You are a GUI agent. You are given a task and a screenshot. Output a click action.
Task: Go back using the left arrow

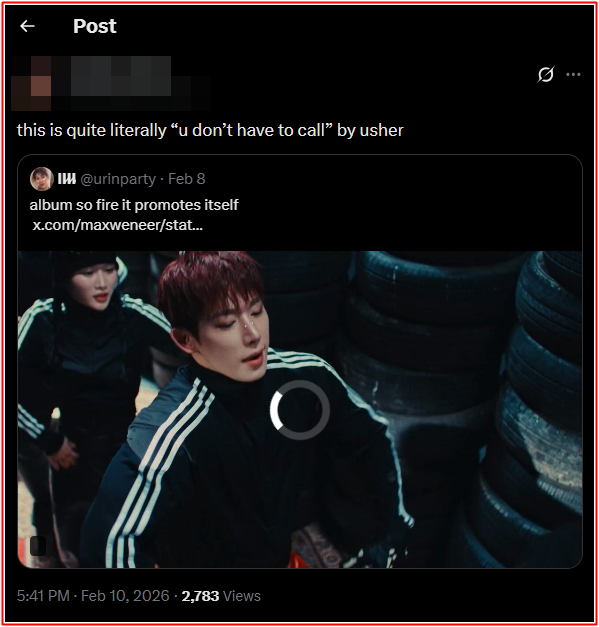tap(27, 26)
